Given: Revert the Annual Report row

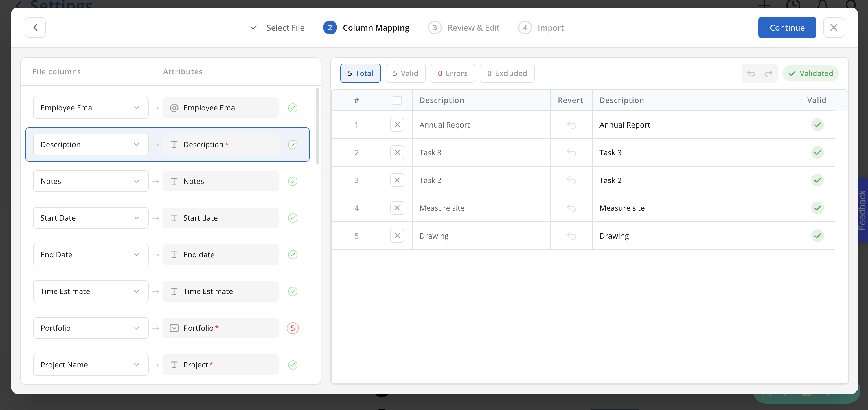Looking at the screenshot, I should (571, 125).
